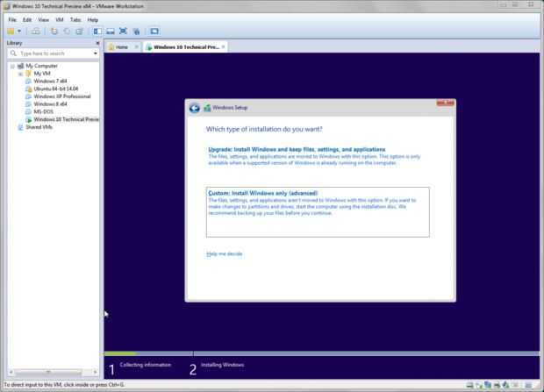The image size is (544, 392).
Task: Open the VM menu
Action: [60, 20]
